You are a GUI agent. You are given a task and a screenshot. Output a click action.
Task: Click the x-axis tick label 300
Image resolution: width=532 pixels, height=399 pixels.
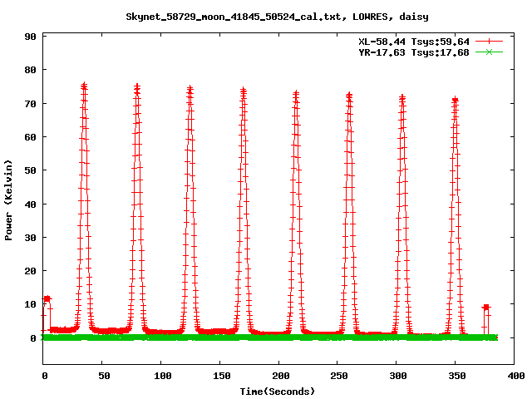coord(398,376)
